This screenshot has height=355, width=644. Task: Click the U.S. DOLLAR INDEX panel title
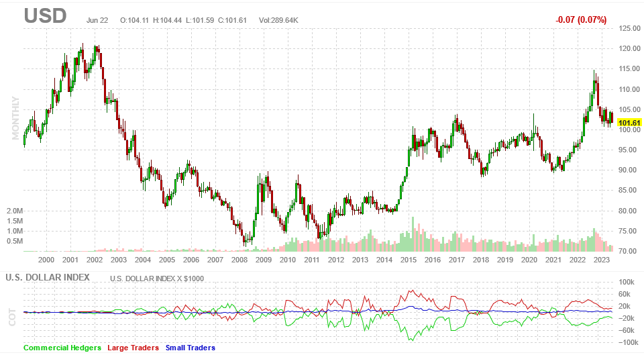[x=47, y=277]
